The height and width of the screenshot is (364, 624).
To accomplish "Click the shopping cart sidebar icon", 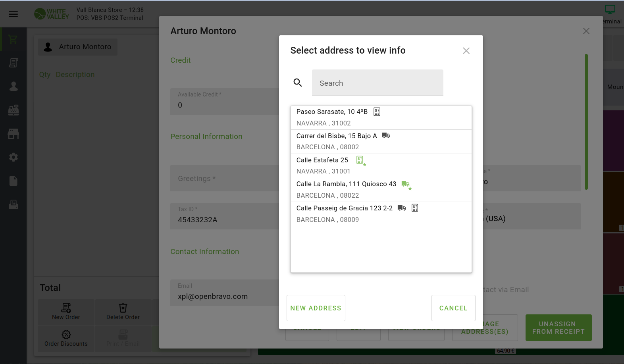I will click(x=13, y=39).
